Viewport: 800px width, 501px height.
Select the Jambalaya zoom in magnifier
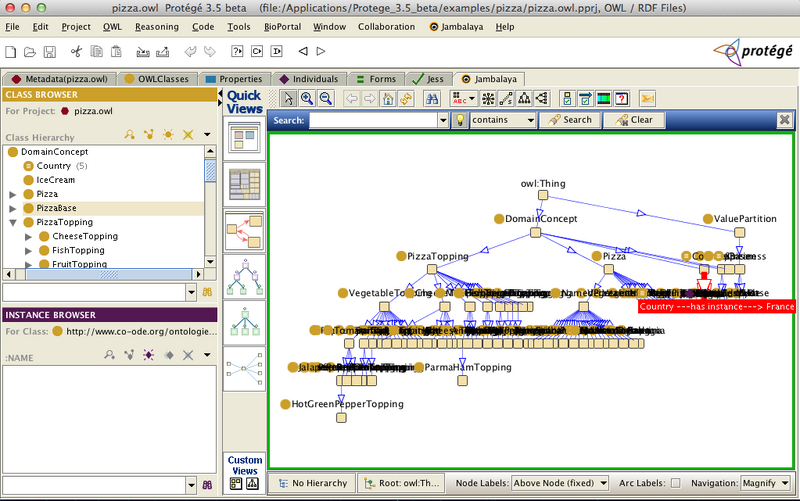click(307, 98)
